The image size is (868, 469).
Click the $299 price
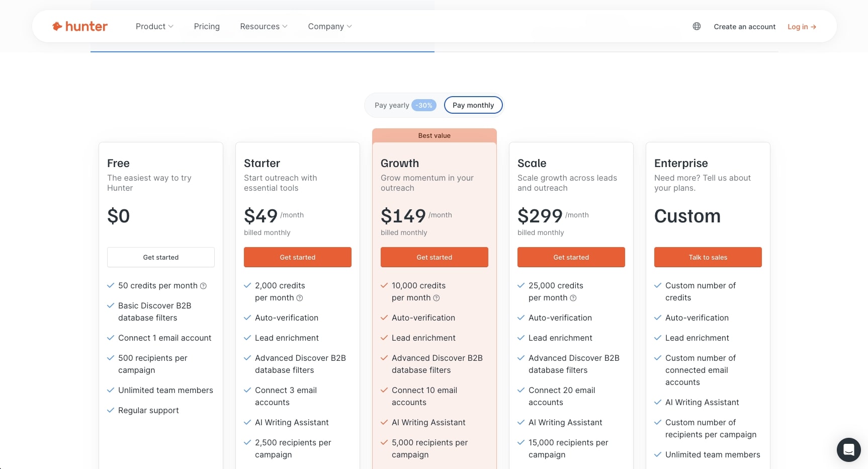coord(540,216)
